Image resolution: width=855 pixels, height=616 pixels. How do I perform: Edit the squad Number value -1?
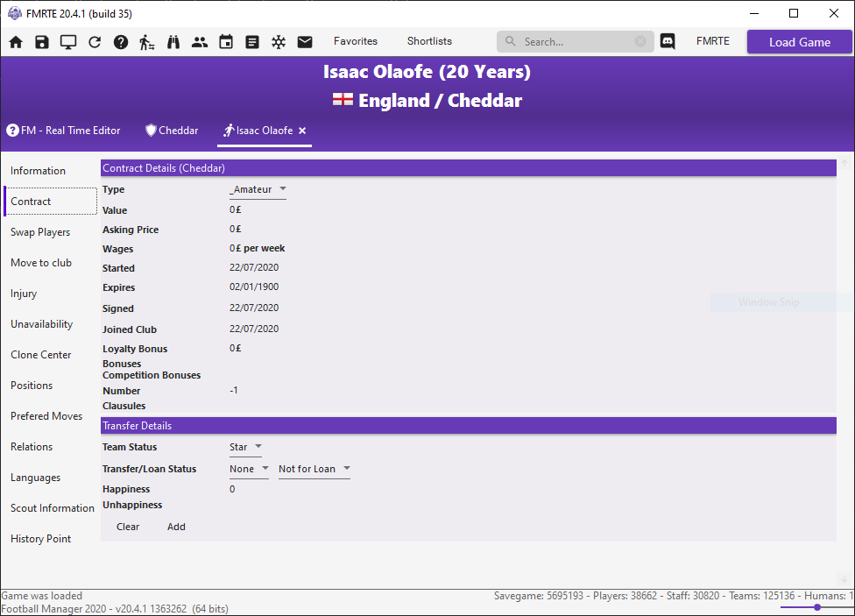coord(234,391)
